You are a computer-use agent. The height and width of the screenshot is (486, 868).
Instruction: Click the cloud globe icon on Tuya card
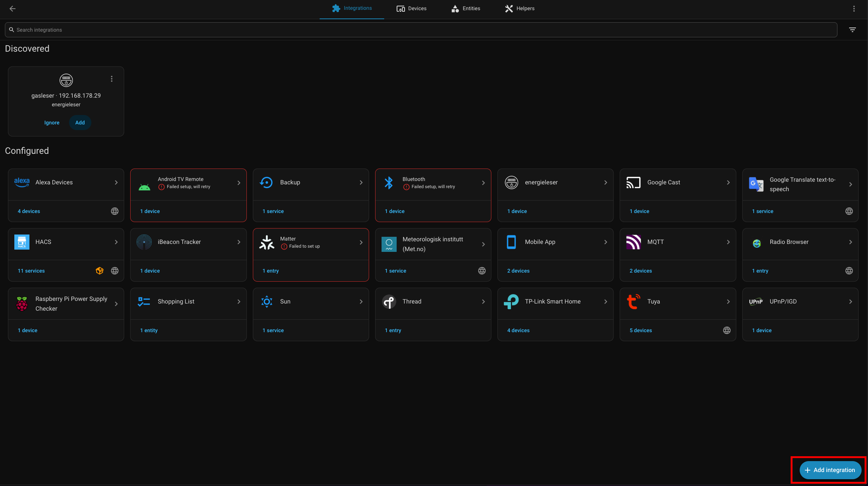coord(727,330)
